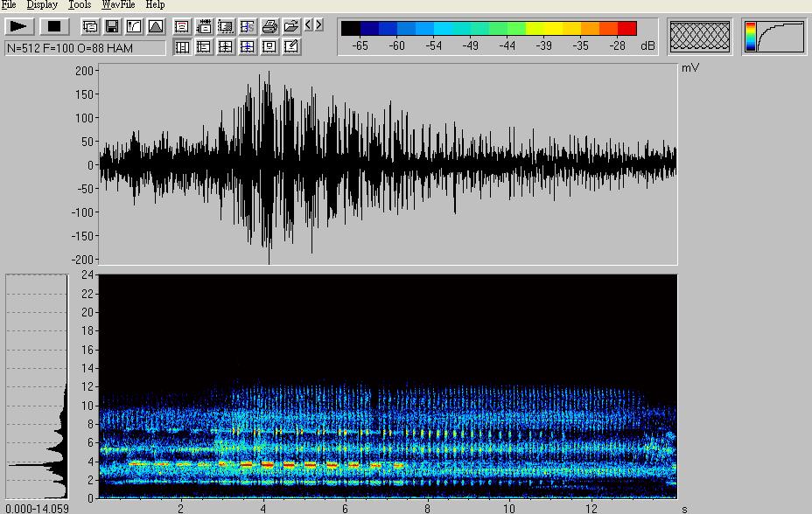Click the pencil edit icon in second toolbar row
Screen dimensions: 812x514
click(291, 46)
